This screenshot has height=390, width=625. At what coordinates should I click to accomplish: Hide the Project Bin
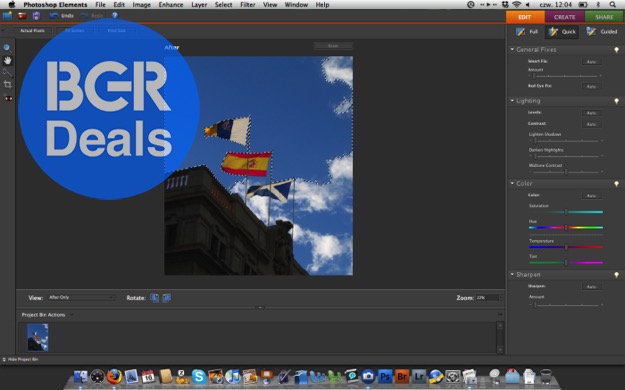click(x=20, y=359)
